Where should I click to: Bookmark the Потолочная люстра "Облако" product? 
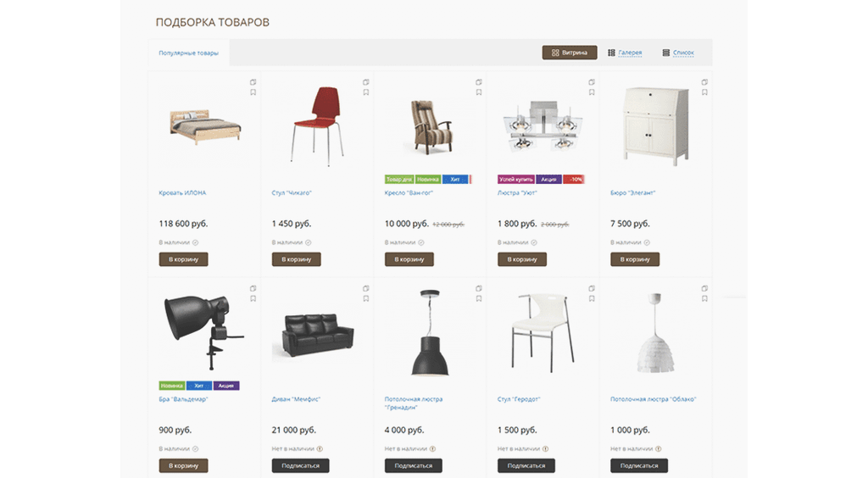point(704,298)
